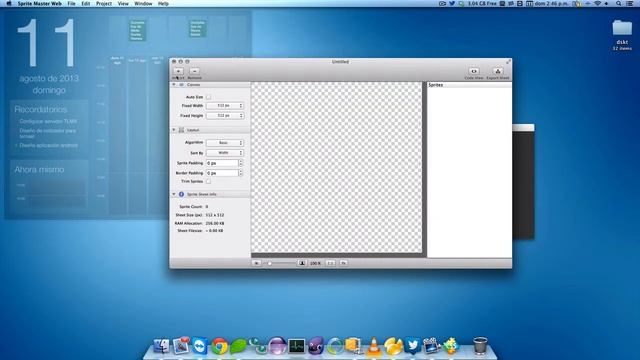
Task: Collapse the Sprite Sheet Info section triangle
Action: (174, 194)
